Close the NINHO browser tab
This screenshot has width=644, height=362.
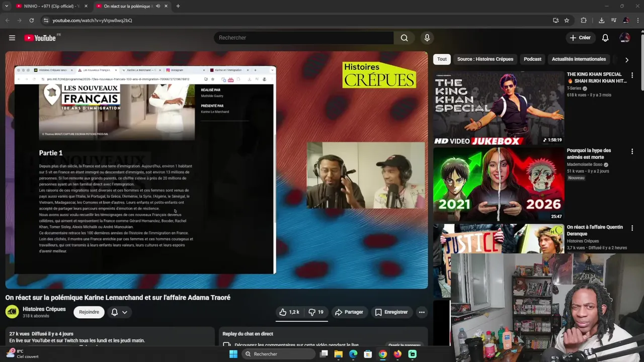(x=86, y=6)
